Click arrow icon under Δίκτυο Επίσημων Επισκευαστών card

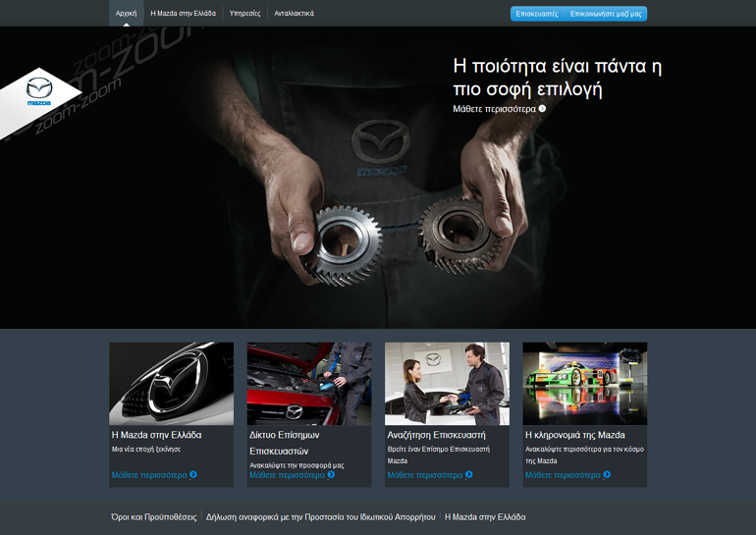tap(331, 475)
